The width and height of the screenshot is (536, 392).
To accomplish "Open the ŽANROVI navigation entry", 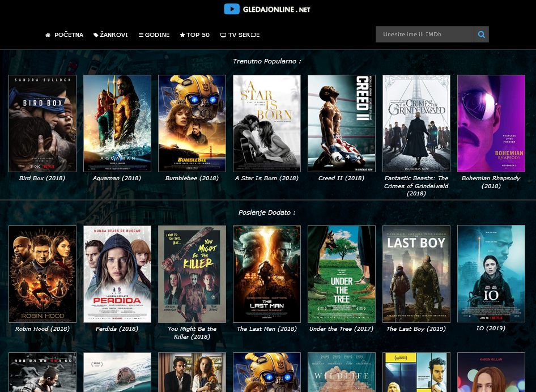I will (114, 35).
